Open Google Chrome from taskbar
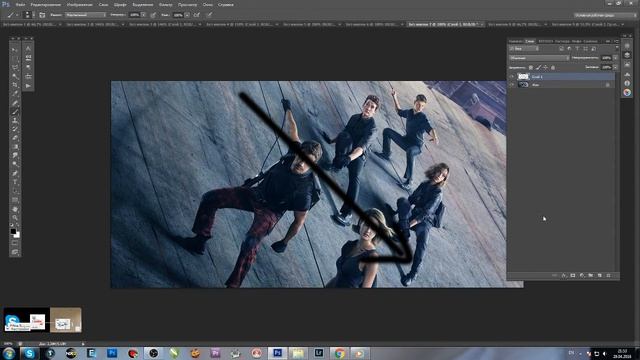This screenshot has width=640, height=360. coord(339,353)
